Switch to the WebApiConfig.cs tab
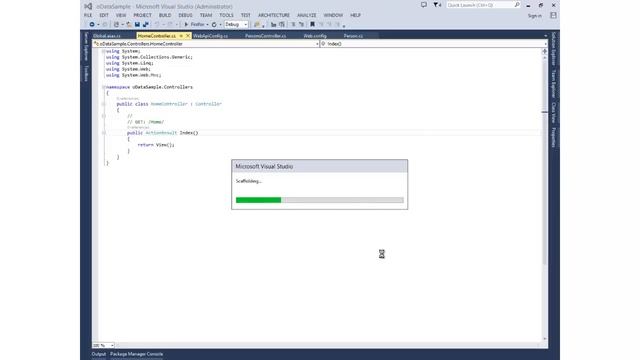 [x=210, y=36]
